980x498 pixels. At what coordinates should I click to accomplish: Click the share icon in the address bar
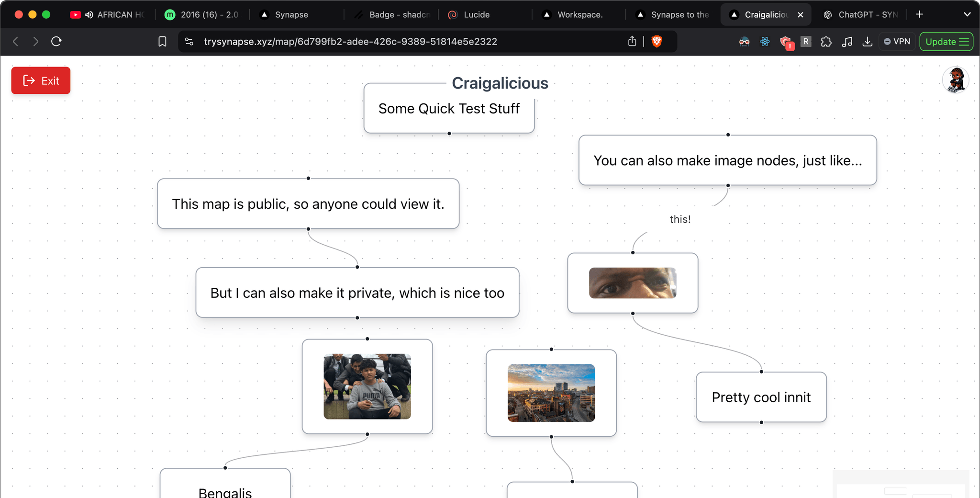pos(632,42)
